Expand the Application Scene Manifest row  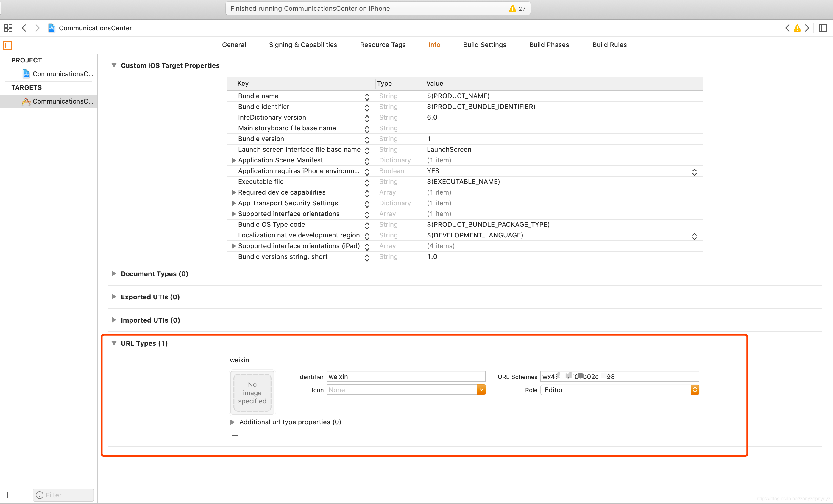point(233,160)
